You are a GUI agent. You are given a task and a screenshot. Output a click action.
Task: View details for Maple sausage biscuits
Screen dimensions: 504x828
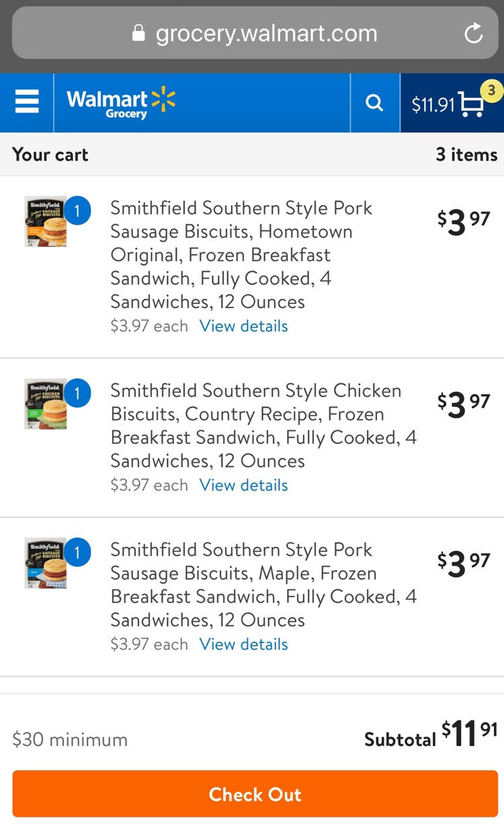243,644
